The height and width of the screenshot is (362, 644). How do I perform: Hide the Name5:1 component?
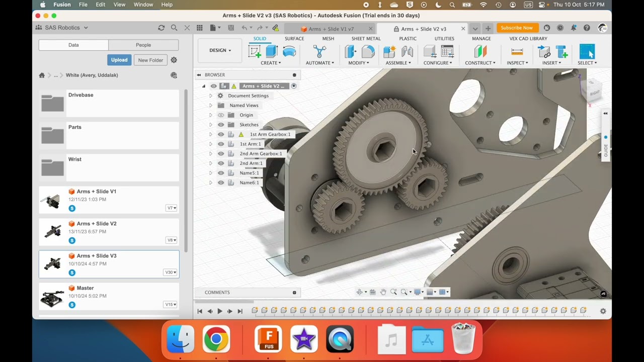221,173
